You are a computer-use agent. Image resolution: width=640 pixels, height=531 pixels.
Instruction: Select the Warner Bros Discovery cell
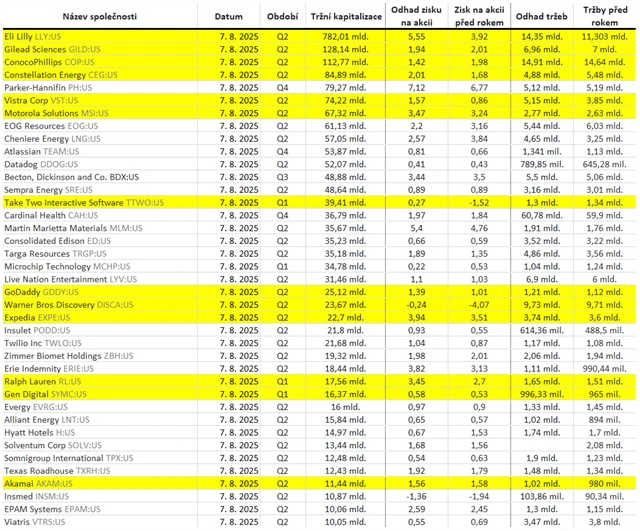(100, 304)
